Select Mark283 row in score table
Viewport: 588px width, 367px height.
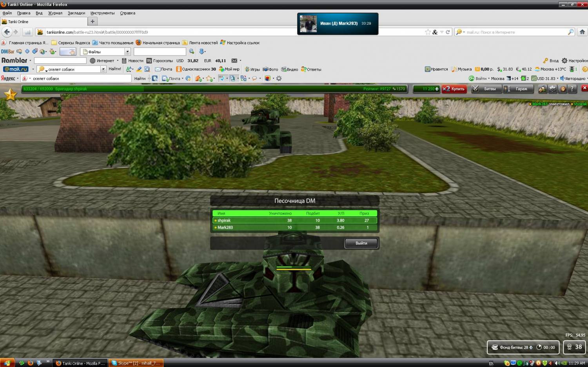[x=295, y=227]
